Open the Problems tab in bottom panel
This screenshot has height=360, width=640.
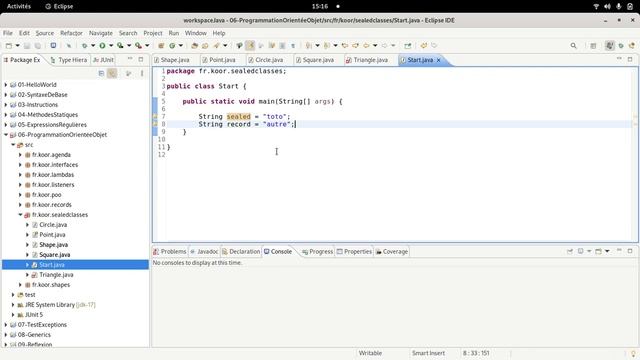[170, 251]
